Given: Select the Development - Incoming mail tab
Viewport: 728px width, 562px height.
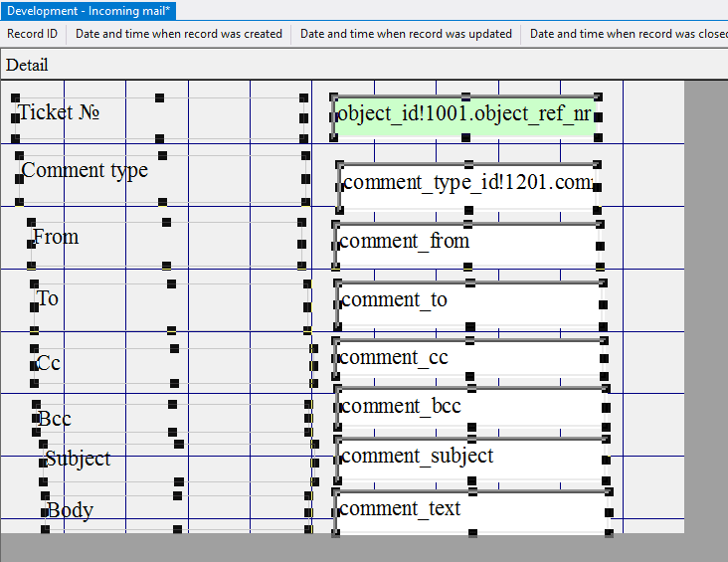Looking at the screenshot, I should 90,10.
